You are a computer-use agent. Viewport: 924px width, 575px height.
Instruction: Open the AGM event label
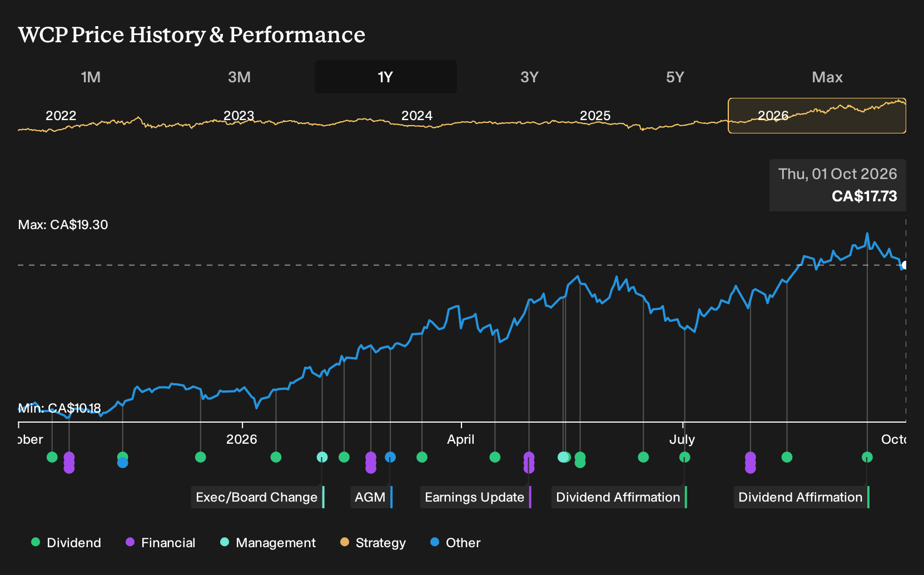(371, 497)
